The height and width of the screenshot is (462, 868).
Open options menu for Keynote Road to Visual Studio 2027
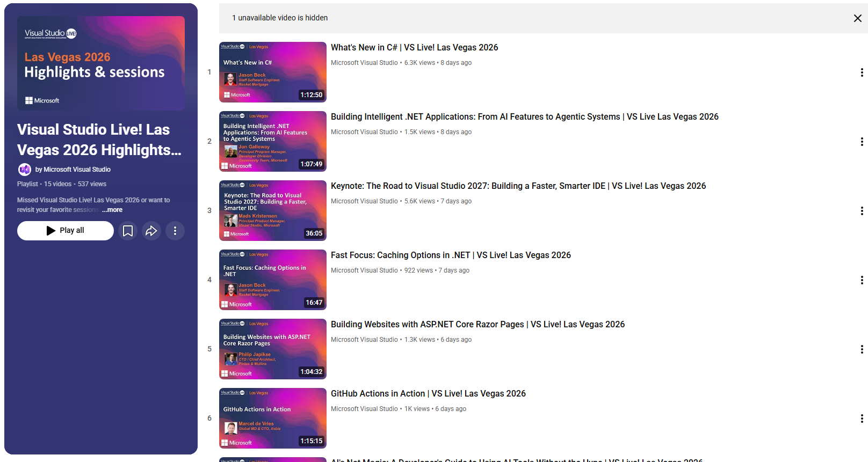click(862, 211)
